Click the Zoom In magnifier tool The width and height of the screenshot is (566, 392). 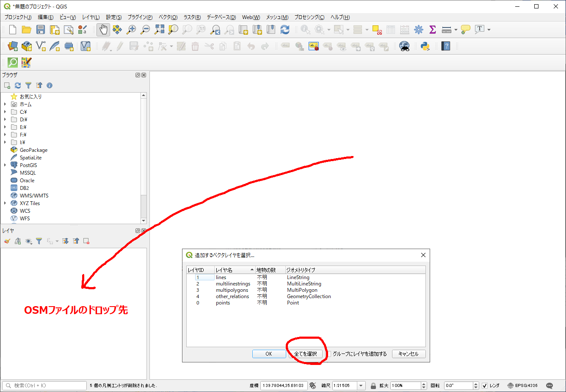[131, 30]
